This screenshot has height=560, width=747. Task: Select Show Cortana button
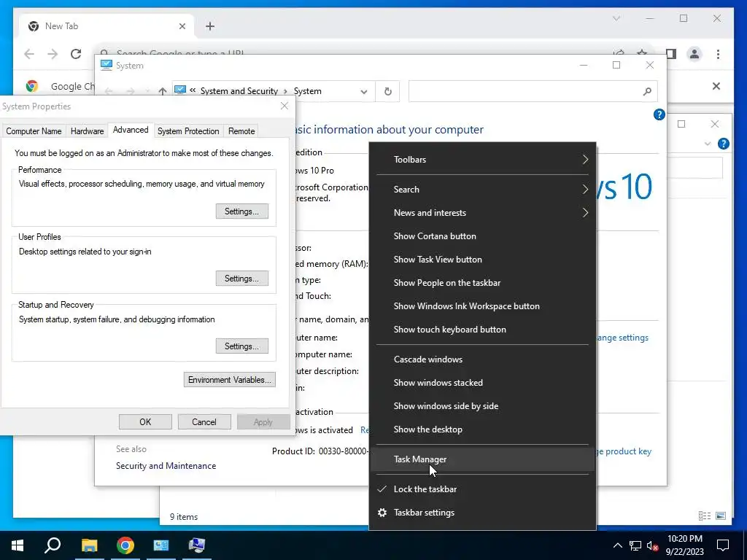tap(482, 236)
